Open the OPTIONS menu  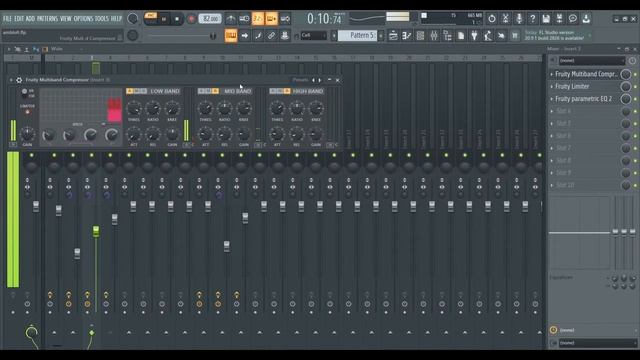click(83, 19)
